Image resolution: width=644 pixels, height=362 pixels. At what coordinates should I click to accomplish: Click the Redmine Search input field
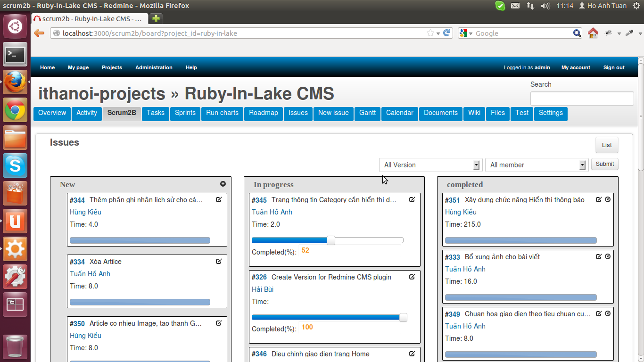click(582, 99)
